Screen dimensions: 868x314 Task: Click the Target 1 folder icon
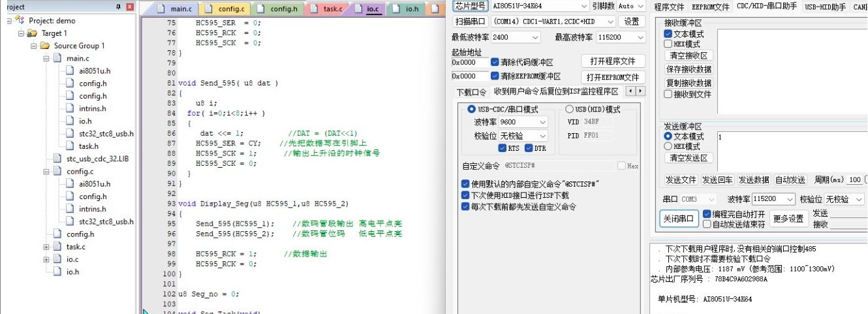click(x=33, y=33)
